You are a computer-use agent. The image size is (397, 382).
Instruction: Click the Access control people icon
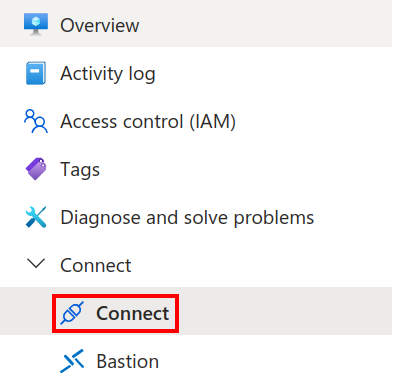pos(36,121)
